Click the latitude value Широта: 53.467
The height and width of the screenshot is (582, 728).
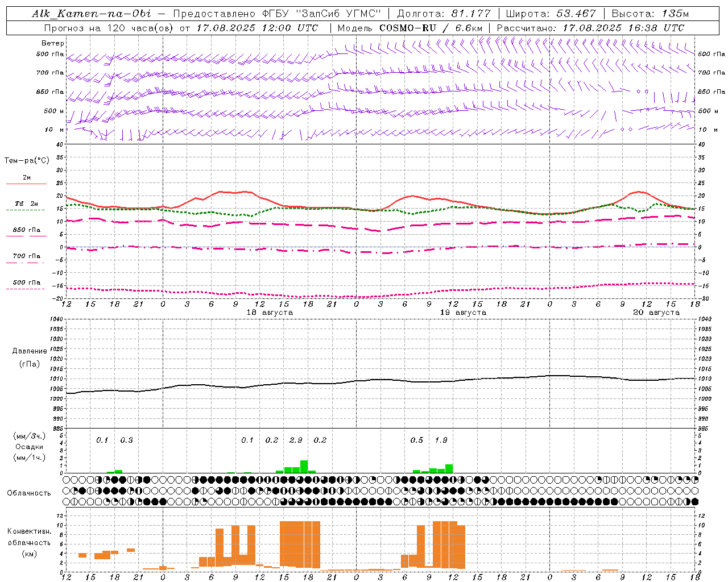[551, 14]
